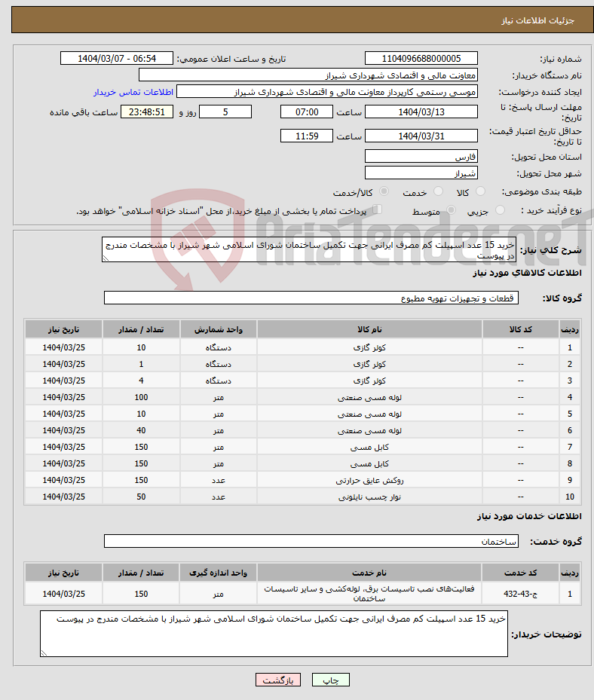The image size is (594, 700).
Task: Click the request creator name field
Action: 327,91
